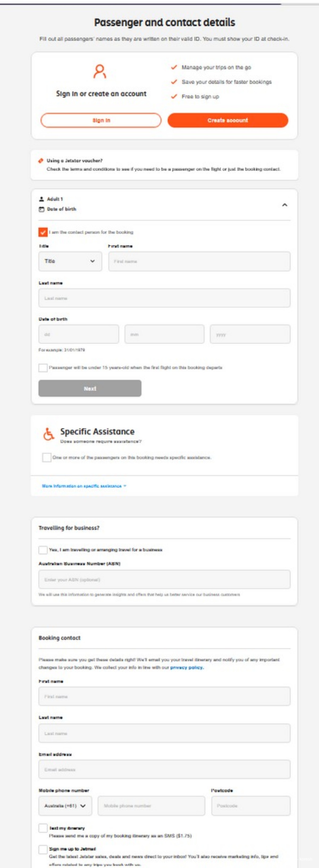Uncheck the contact person for booking checkbox
Image resolution: width=319 pixels, height=868 pixels.
(43, 232)
